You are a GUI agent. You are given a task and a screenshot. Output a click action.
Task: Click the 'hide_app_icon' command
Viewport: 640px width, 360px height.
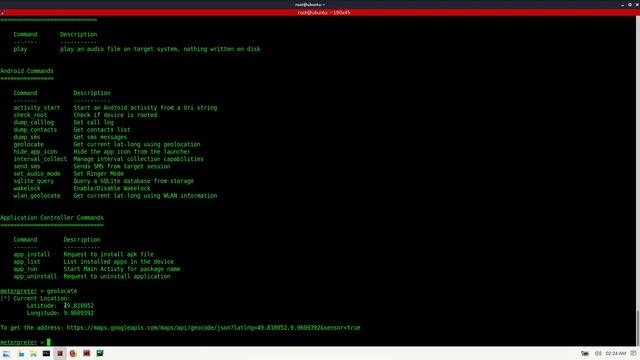[35, 152]
